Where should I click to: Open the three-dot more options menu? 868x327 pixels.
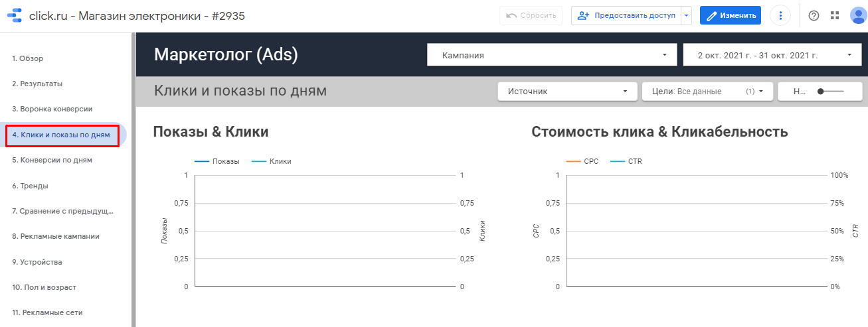click(780, 16)
